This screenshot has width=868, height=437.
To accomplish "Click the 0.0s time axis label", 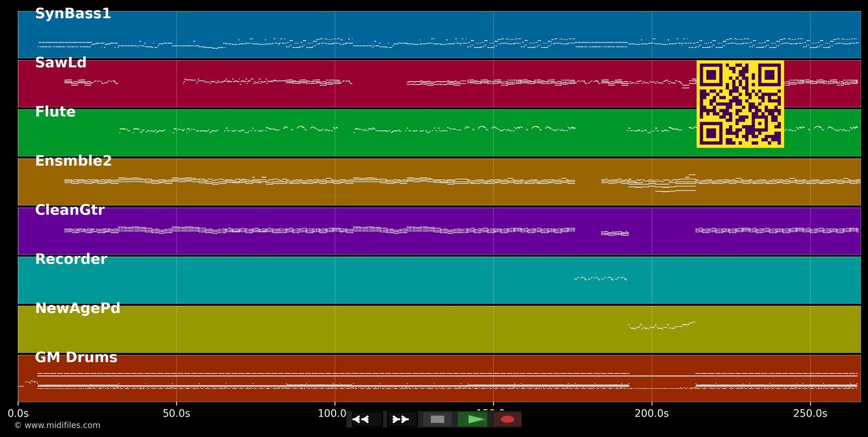I will coord(18,413).
